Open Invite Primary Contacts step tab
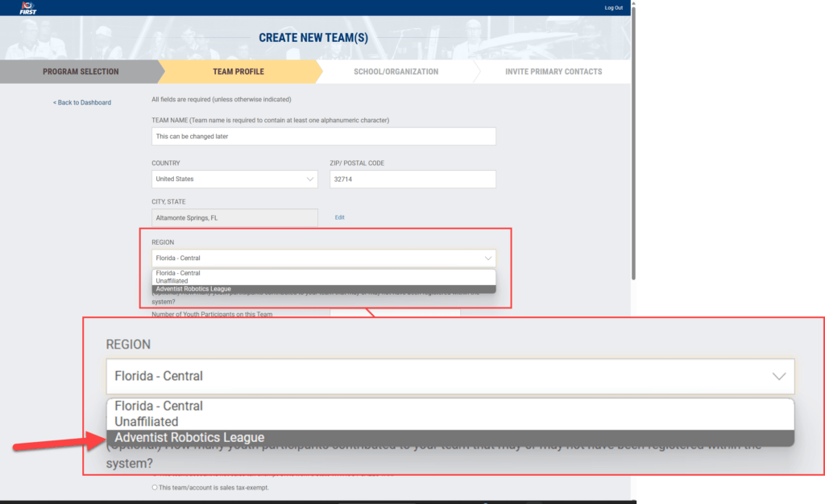Image resolution: width=825 pixels, height=504 pixels. pos(553,72)
